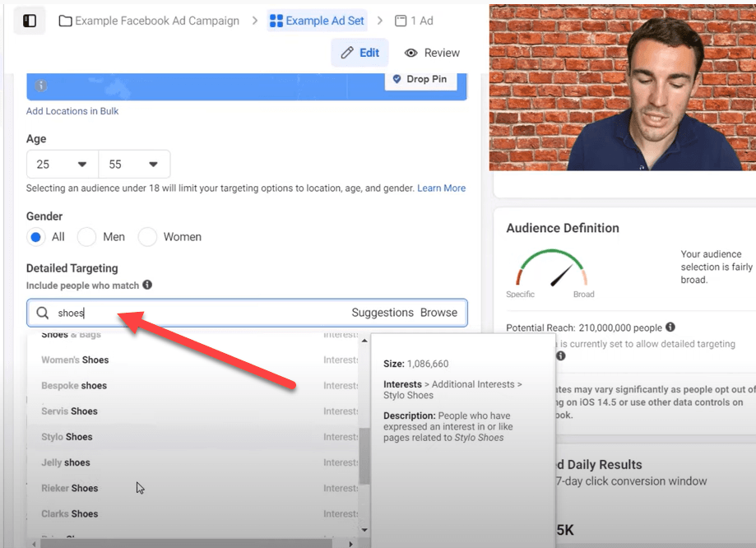The width and height of the screenshot is (756, 548).
Task: Select the Men gender radio button
Action: (86, 237)
